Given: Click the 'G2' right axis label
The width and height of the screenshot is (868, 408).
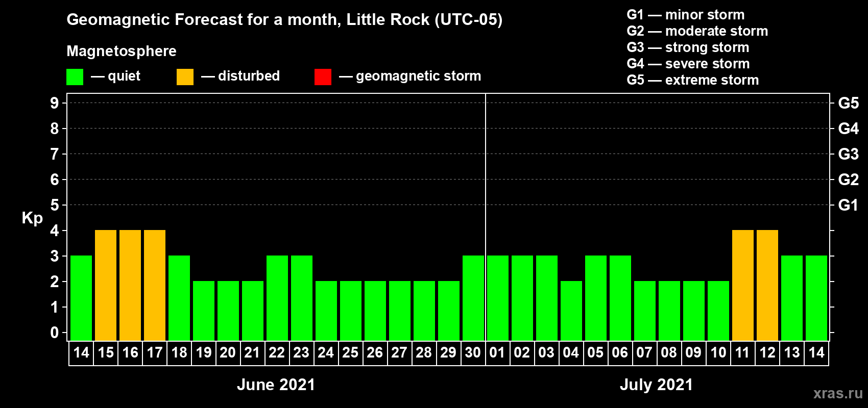Looking at the screenshot, I should [849, 180].
